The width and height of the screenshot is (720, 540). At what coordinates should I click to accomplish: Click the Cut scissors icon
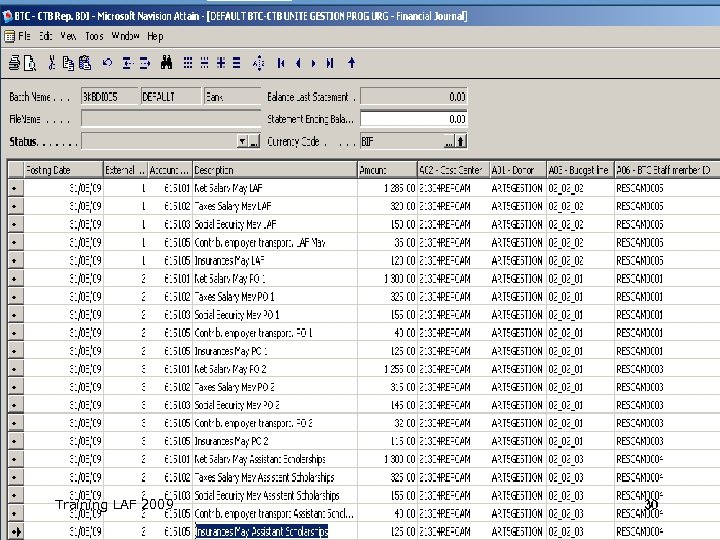[51, 63]
